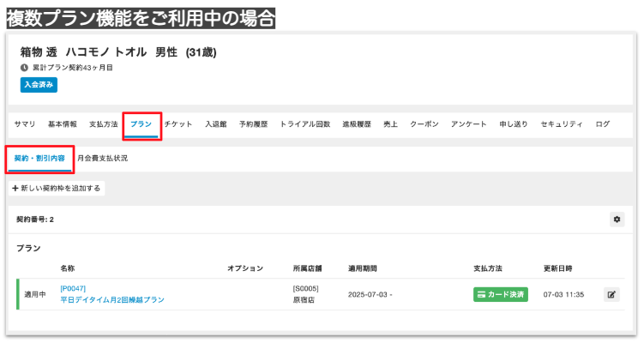The image size is (644, 343).
Task: Click the 入会済み status badge
Action: [x=39, y=84]
